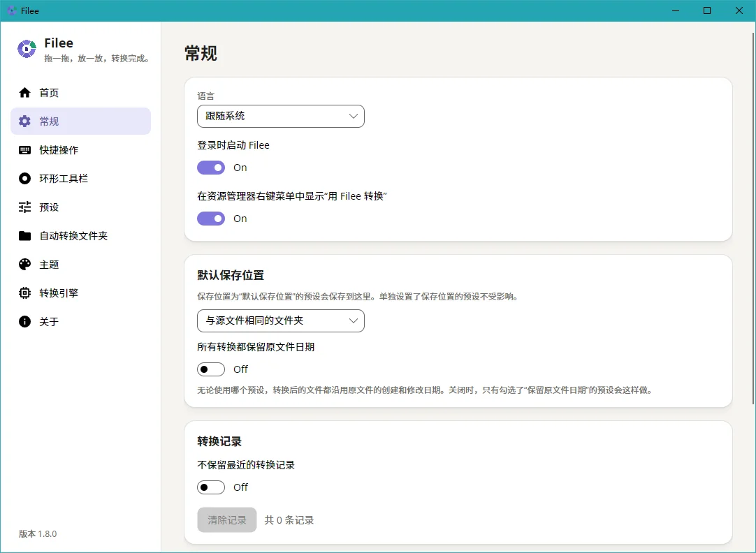Open the 与源文件相同的文件夹 save location dropdown

(281, 320)
